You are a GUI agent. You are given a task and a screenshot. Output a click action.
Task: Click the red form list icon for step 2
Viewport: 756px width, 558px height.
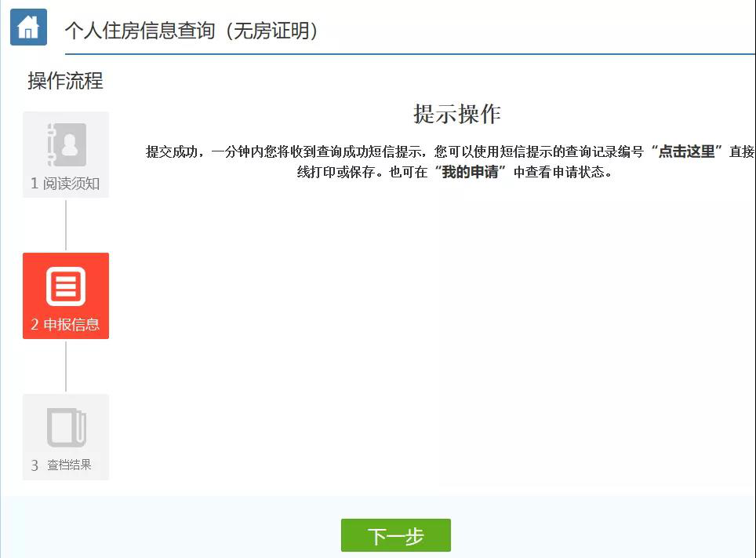66,286
